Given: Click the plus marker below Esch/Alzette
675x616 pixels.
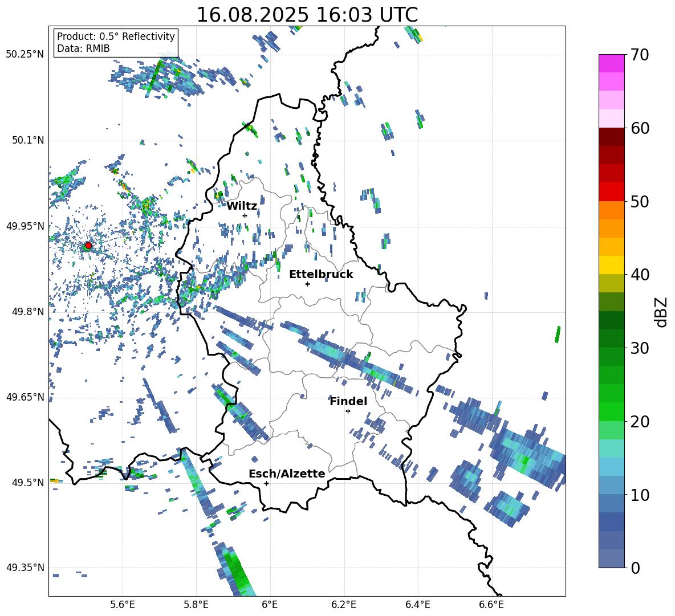Looking at the screenshot, I should [266, 483].
